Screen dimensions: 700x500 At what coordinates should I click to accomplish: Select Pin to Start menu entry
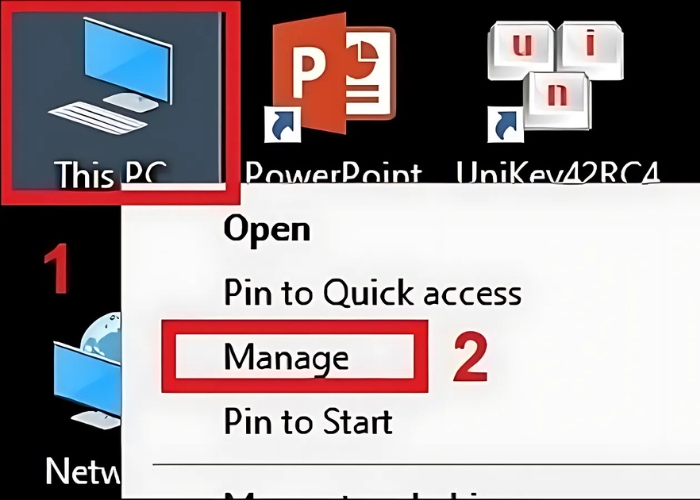(308, 421)
